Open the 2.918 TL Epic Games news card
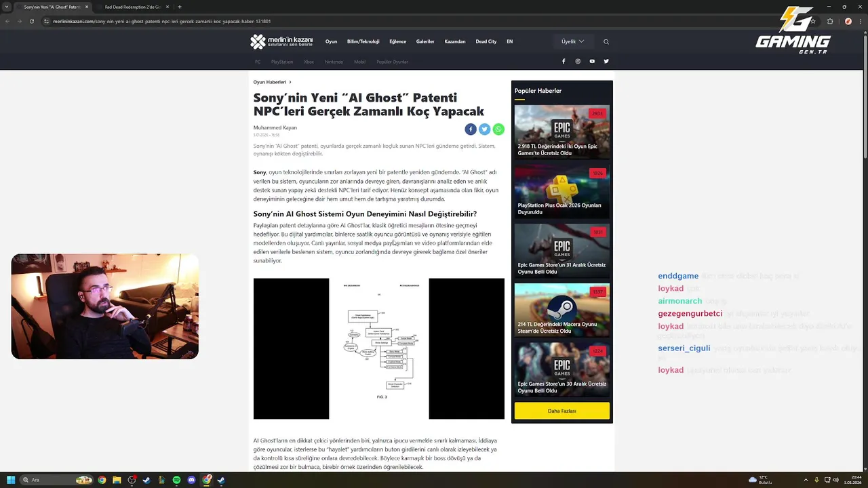Screen dimensions: 868x488 pos(561,131)
